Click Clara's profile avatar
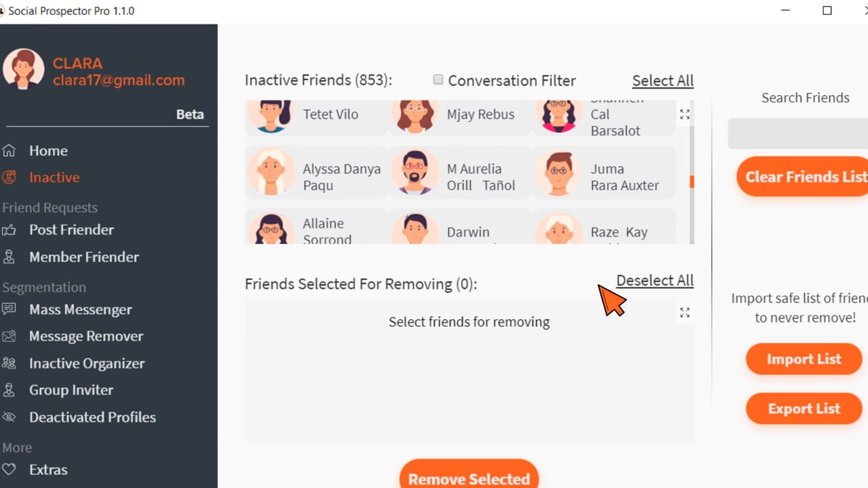This screenshot has width=868, height=488. pos(24,69)
